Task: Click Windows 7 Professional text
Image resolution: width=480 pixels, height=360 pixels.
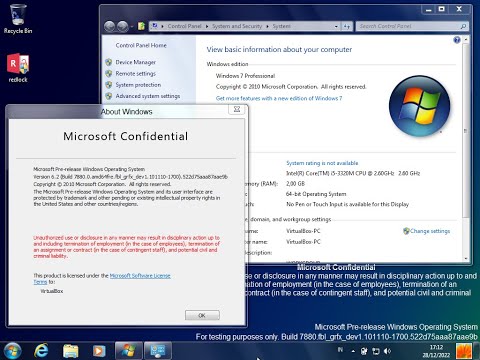Action: coord(245,76)
